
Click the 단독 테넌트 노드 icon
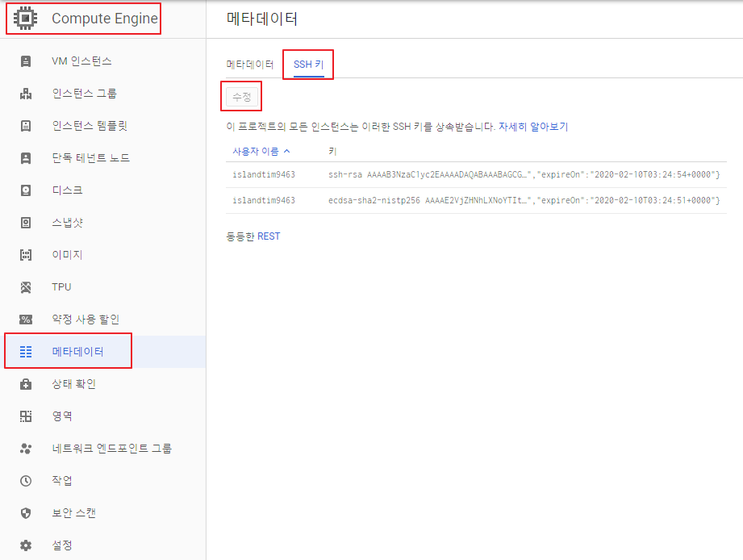(x=26, y=158)
